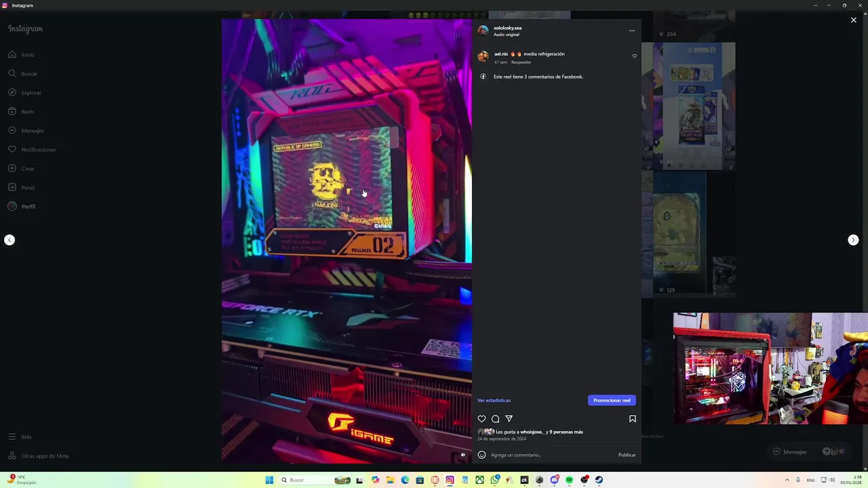Open Steam from the taskbar
The image size is (868, 488).
599,480
